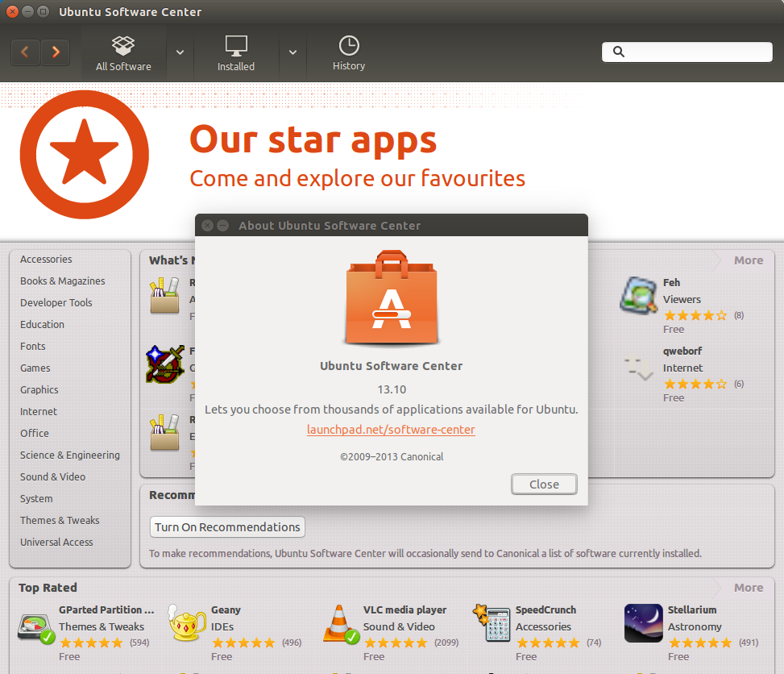Open the Office category
Screen dimensions: 784x674
pos(35,433)
